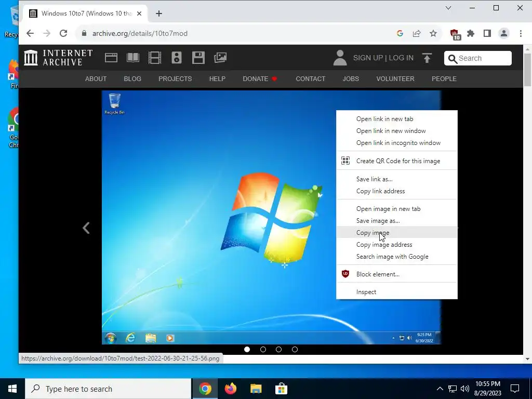
Task: Open the VOLUNTEER link
Action: pos(395,79)
